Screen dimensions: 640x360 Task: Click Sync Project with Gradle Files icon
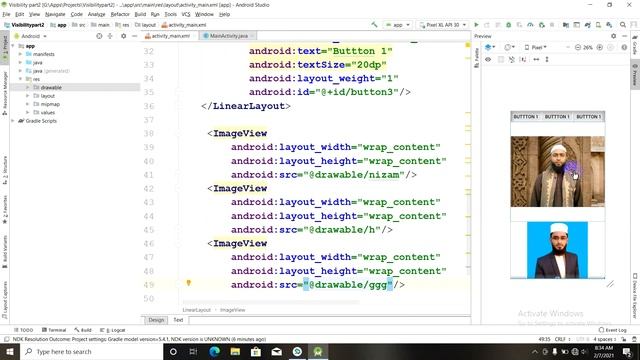tap(587, 25)
